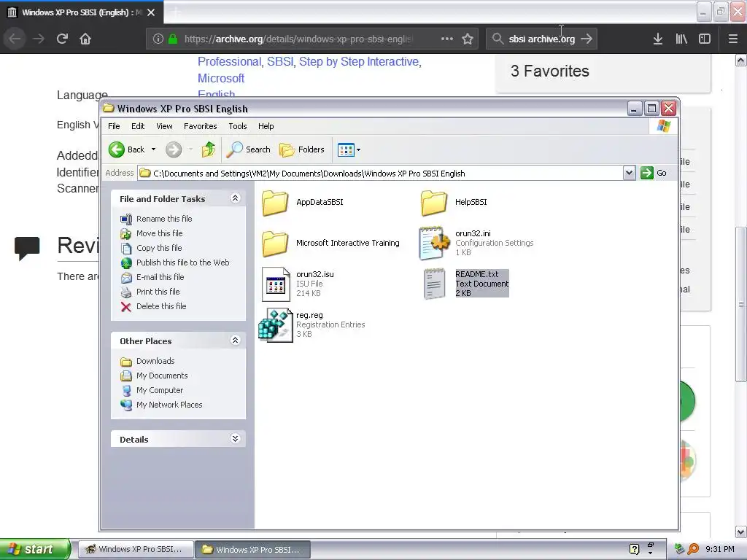This screenshot has height=560, width=747.
Task: Select the orun32.isu file icon
Action: click(x=276, y=284)
